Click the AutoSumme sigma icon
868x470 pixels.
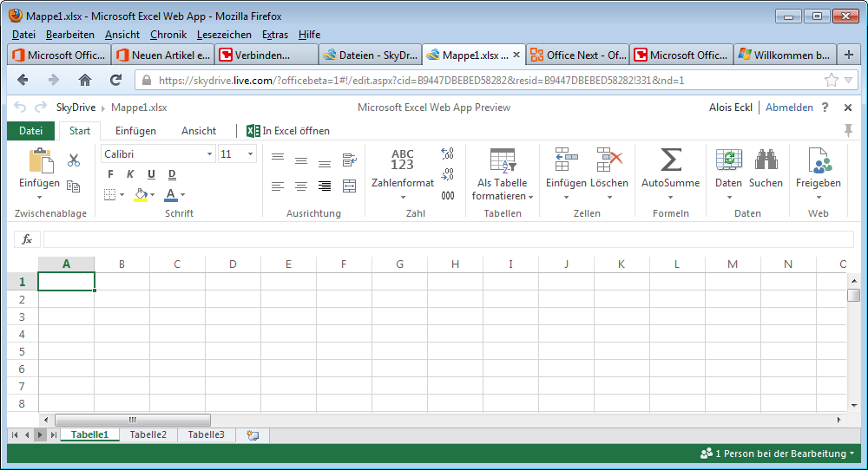click(670, 160)
